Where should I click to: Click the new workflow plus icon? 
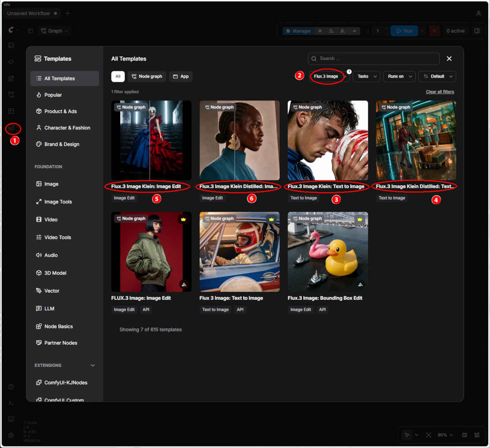[68, 13]
